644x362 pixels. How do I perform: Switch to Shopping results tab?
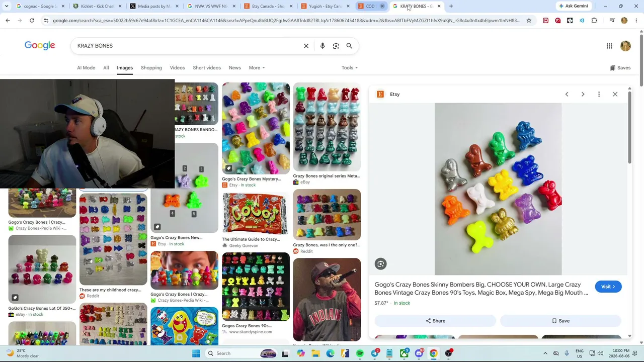(151, 68)
